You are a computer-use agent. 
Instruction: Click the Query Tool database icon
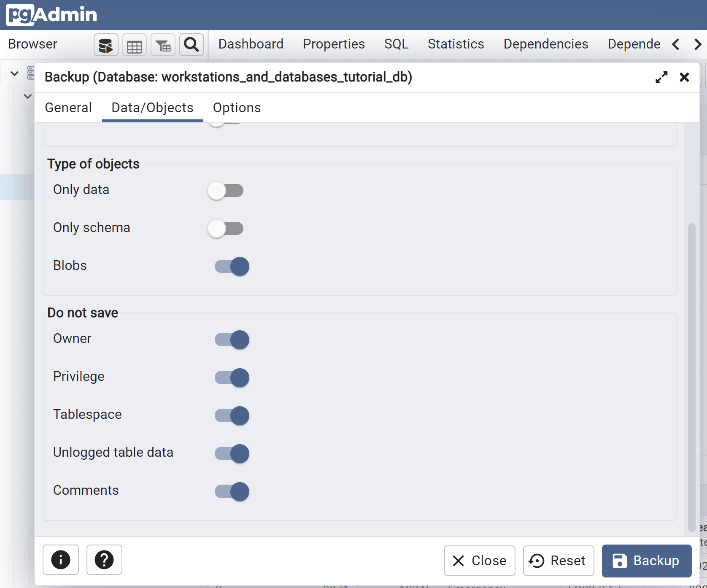[x=106, y=45]
